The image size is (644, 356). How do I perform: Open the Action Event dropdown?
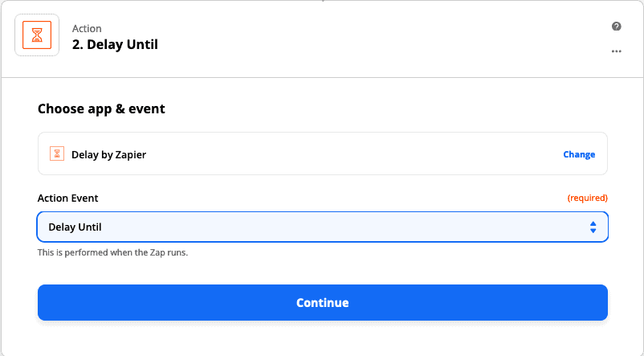pos(323,227)
